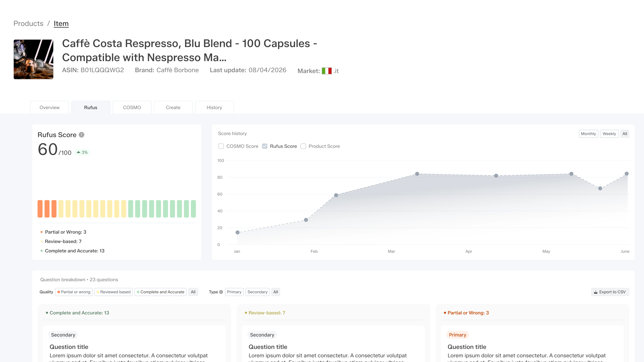The height and width of the screenshot is (362, 644).
Task: Open Question title in Complete and Accurate column
Action: click(x=69, y=347)
